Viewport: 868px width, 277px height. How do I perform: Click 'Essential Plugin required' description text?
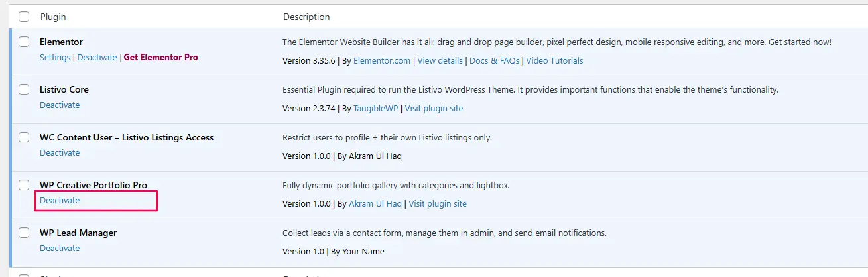click(x=530, y=90)
